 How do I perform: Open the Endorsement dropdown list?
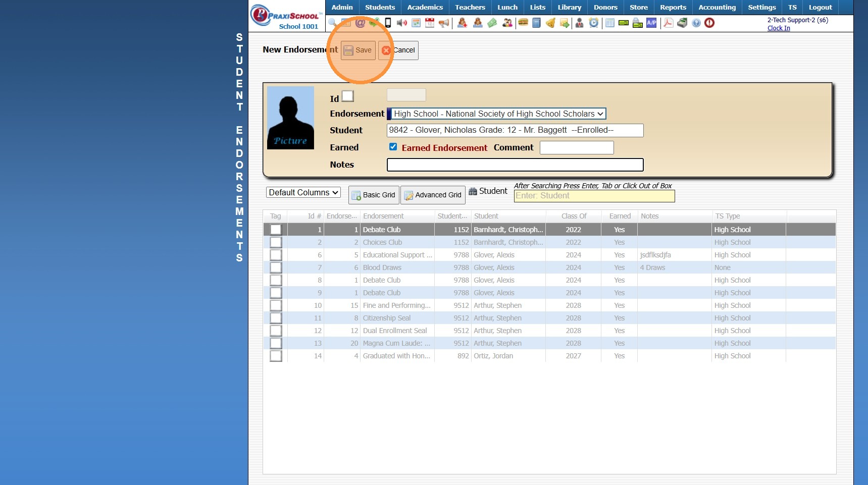pyautogui.click(x=497, y=114)
